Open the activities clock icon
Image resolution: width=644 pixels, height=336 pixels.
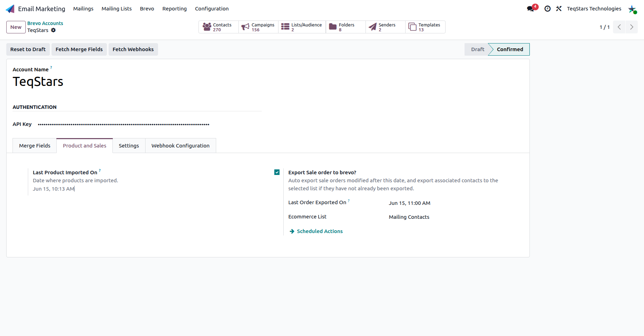coord(548,9)
